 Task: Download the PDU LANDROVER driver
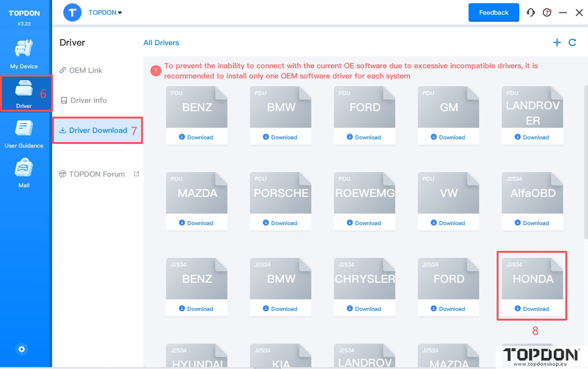pyautogui.click(x=532, y=137)
